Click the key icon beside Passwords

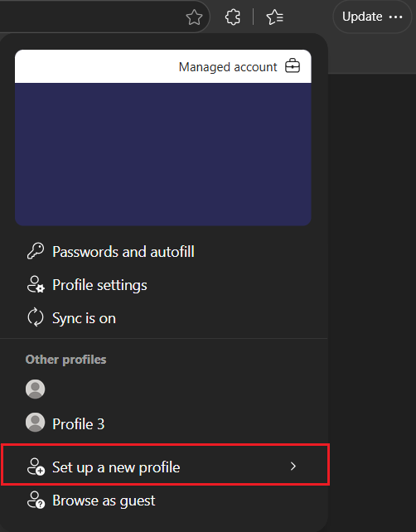point(36,251)
